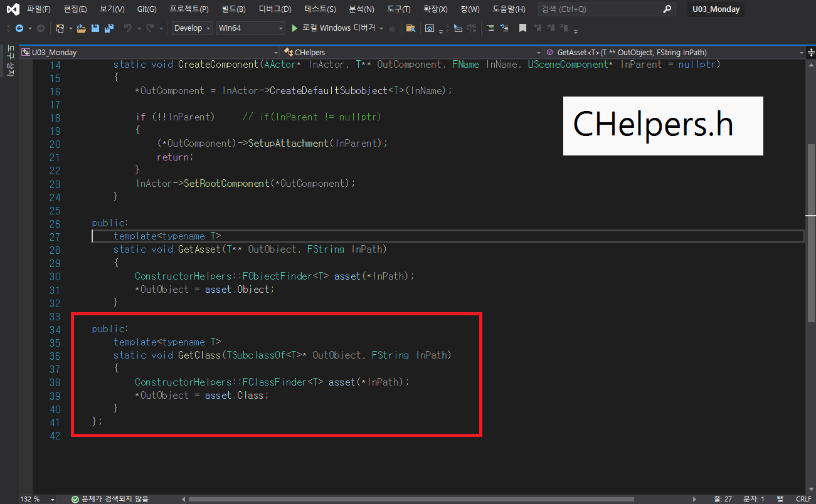
Task: Click the Save All icon
Action: [x=109, y=28]
